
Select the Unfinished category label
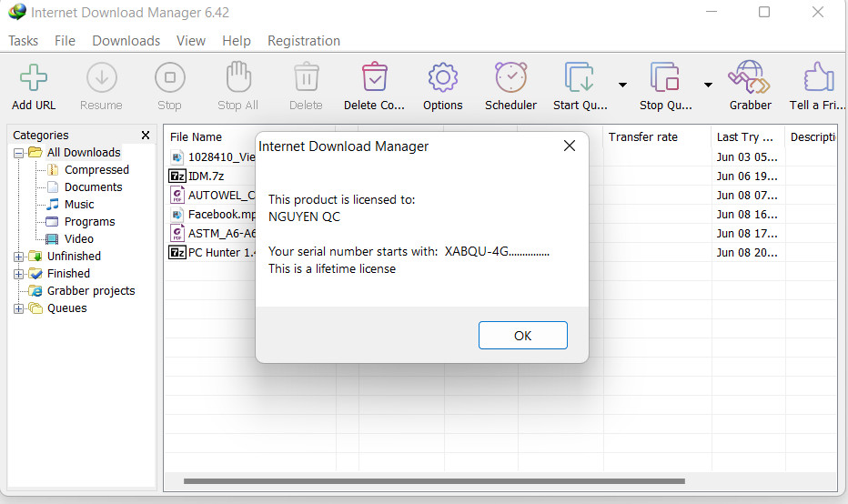click(x=74, y=257)
